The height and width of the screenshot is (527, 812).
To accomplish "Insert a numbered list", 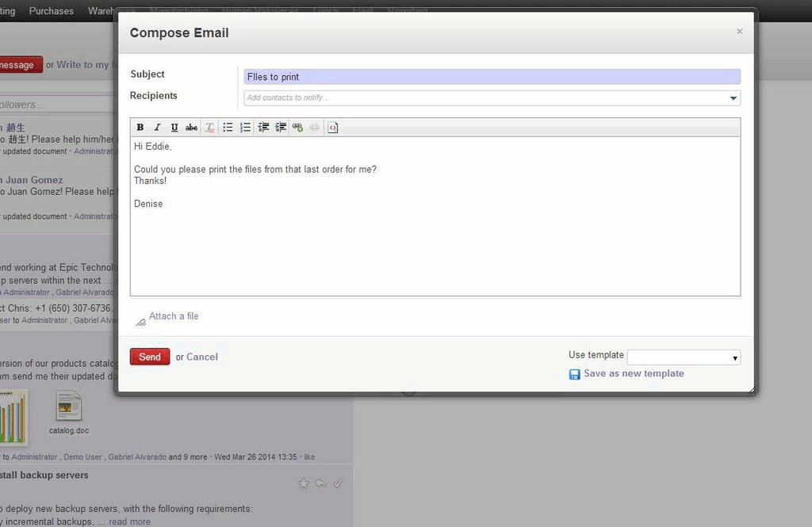I will [245, 128].
